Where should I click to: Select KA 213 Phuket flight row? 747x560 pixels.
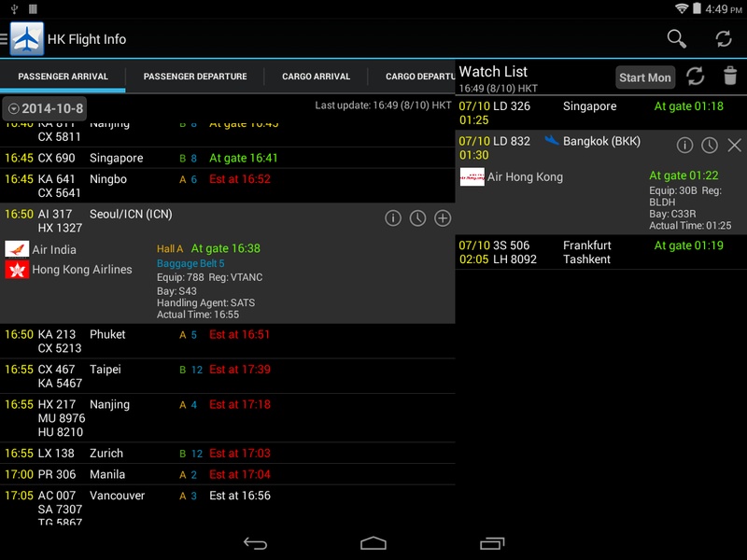tap(227, 341)
